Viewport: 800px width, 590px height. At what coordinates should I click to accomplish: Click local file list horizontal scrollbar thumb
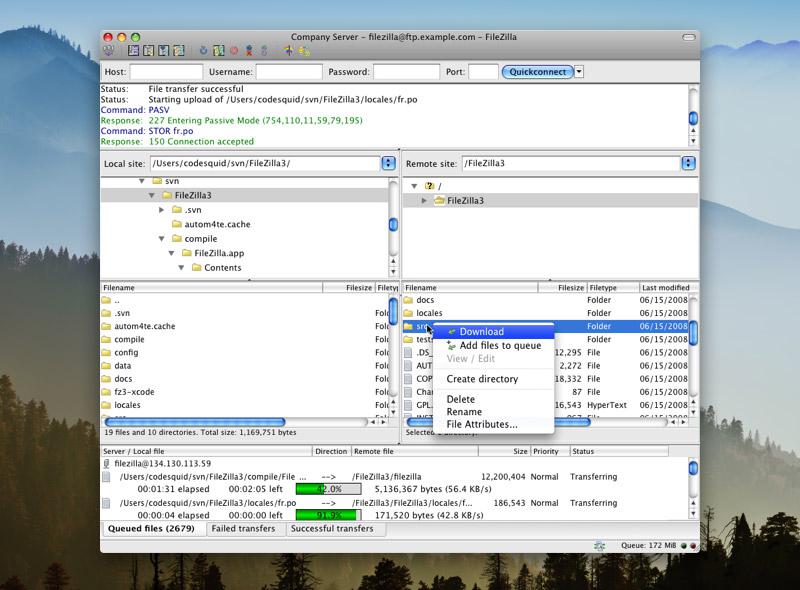click(195, 422)
